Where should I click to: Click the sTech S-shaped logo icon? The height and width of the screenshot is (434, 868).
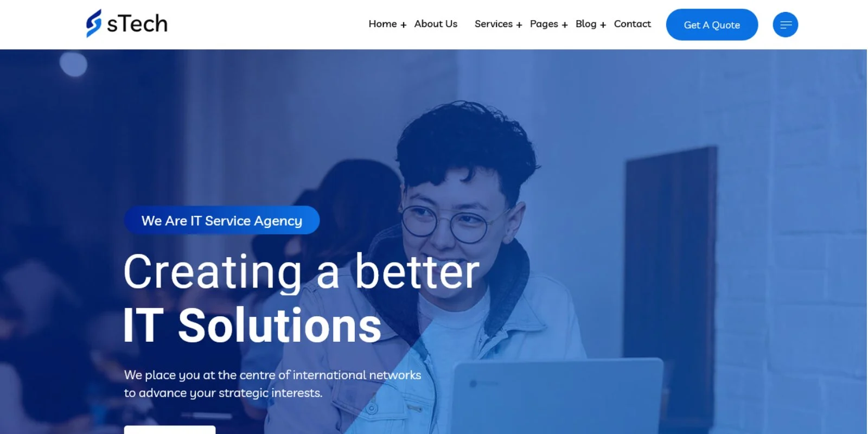click(93, 23)
